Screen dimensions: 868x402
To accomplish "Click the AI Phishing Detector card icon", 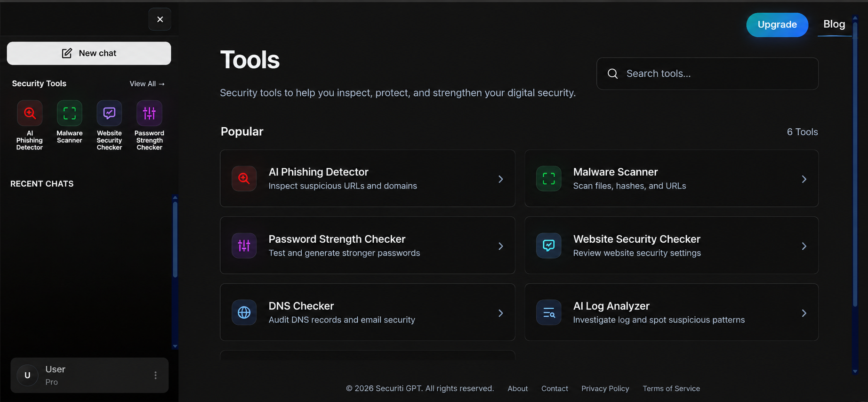I will pos(244,179).
